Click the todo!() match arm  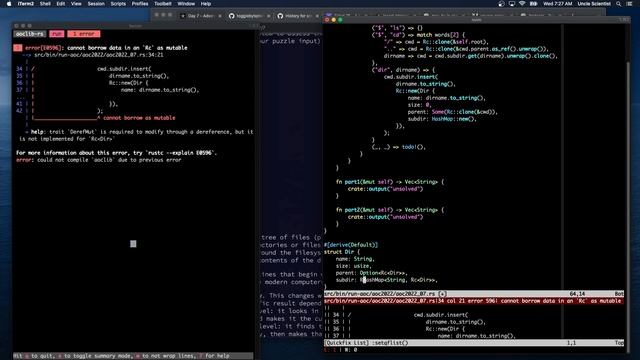coord(399,147)
